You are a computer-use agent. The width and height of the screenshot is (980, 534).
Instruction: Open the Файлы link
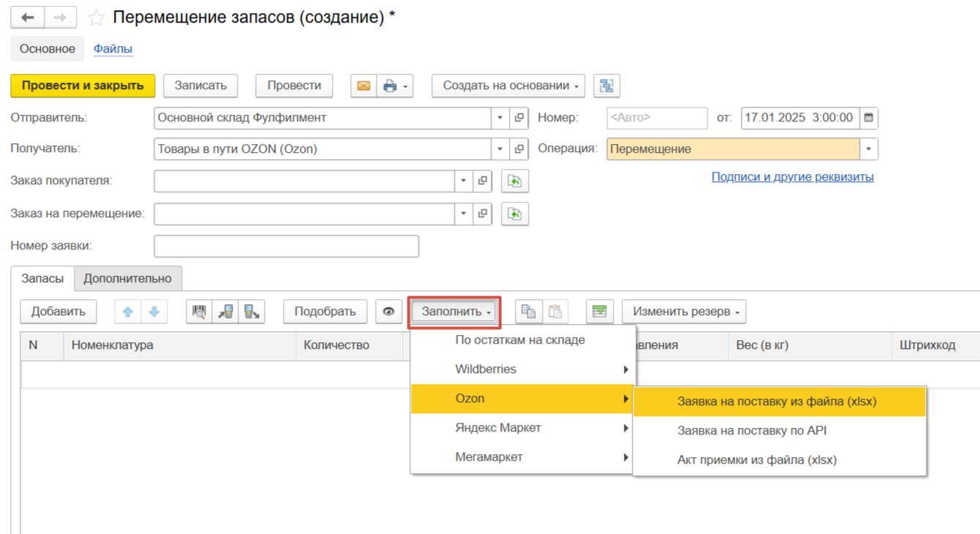[113, 49]
